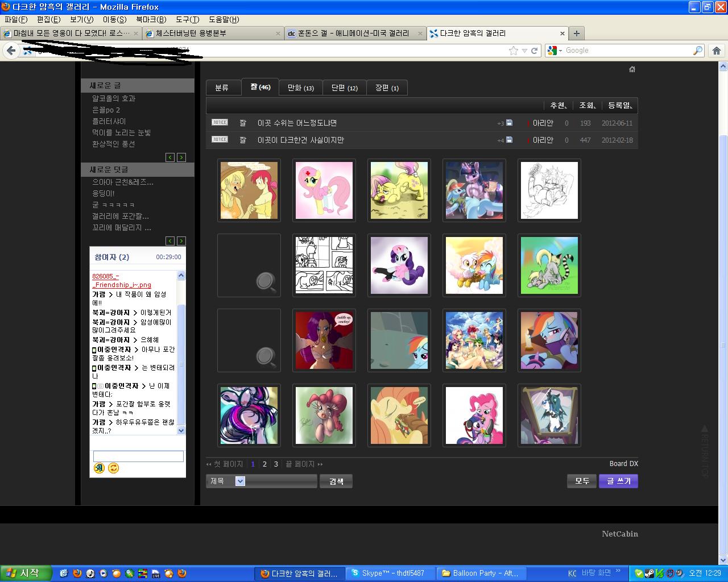Go to page 2 of the gallery

coord(264,464)
